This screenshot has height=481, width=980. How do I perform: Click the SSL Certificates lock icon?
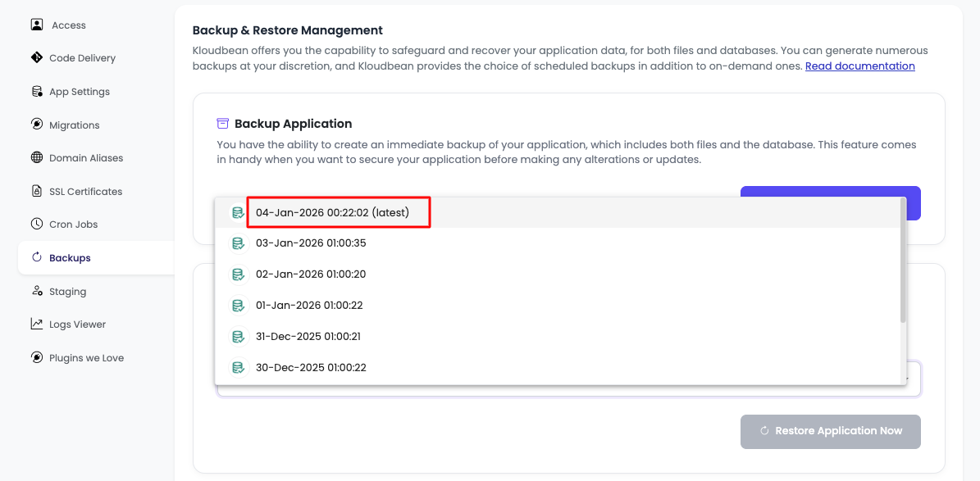37,191
